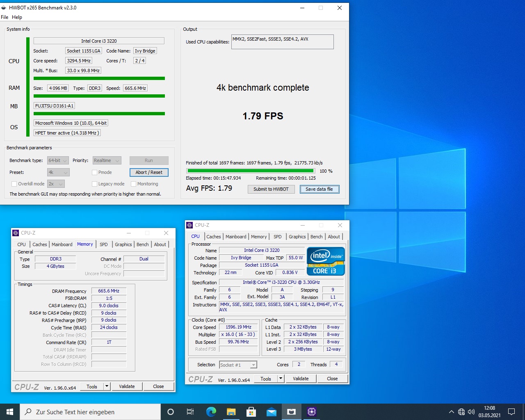This screenshot has width=525, height=420.
Task: Select CPU tab in the Memory CPU-Z window
Action: click(x=21, y=244)
